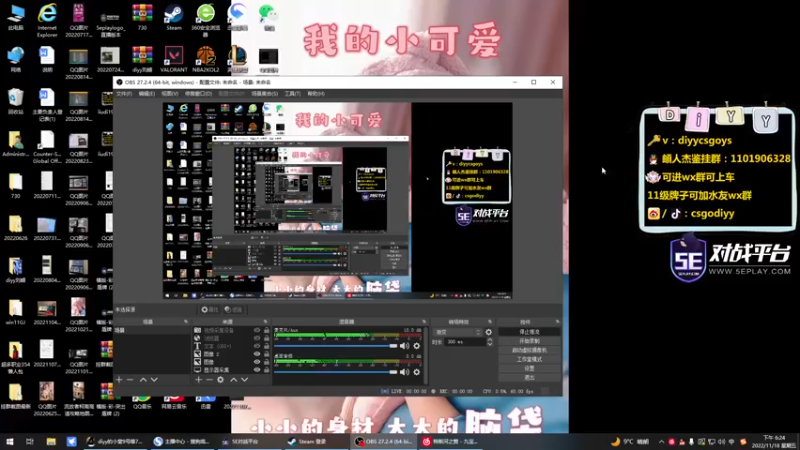The image size is (800, 450).
Task: Toggle visibility of 图像 source
Action: click(257, 362)
